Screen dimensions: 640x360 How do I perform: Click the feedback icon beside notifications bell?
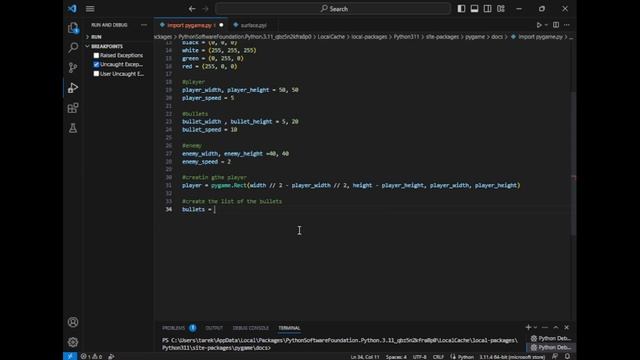click(555, 356)
